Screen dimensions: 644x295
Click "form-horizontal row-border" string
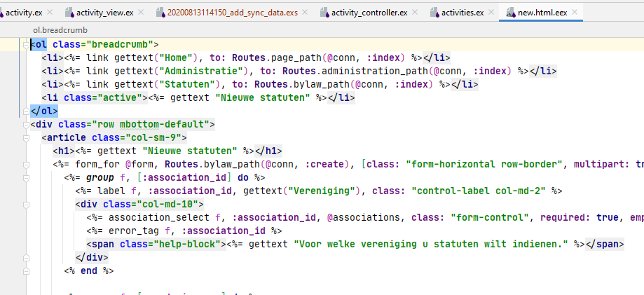coord(484,165)
